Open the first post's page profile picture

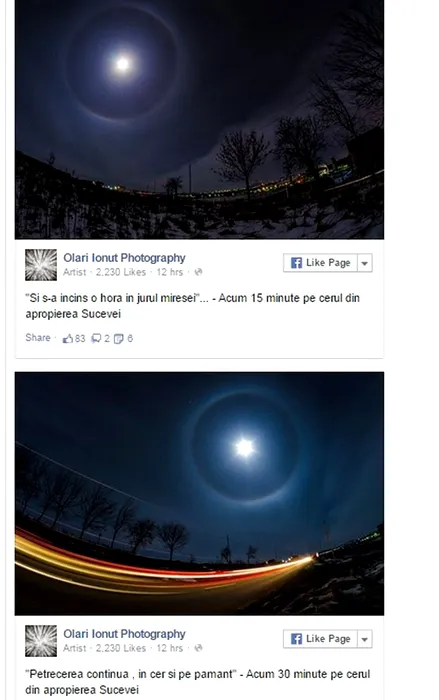[x=41, y=265]
